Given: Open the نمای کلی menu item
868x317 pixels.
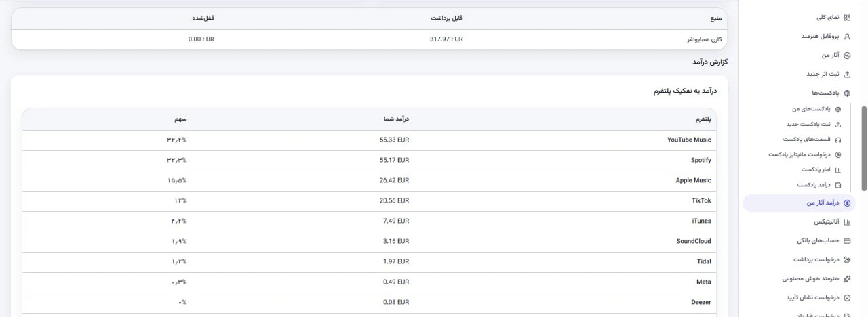Looking at the screenshot, I should (x=827, y=18).
